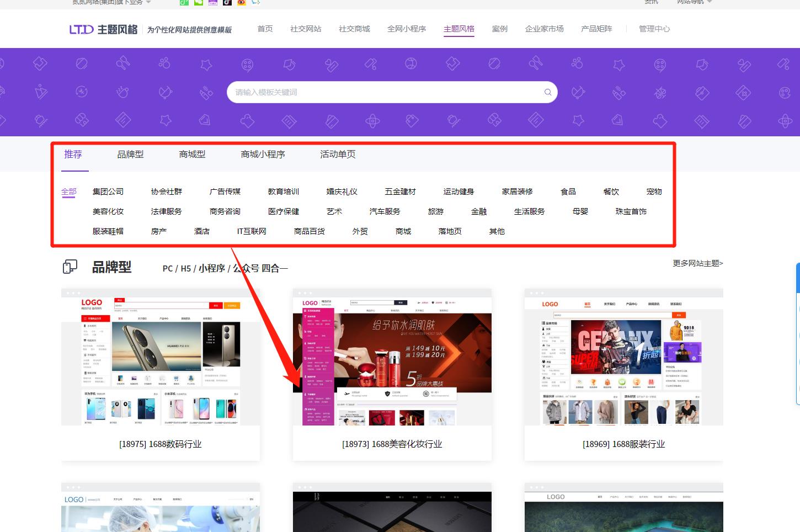800x532 pixels.
Task: Select the 活动单页 tab
Action: click(338, 155)
